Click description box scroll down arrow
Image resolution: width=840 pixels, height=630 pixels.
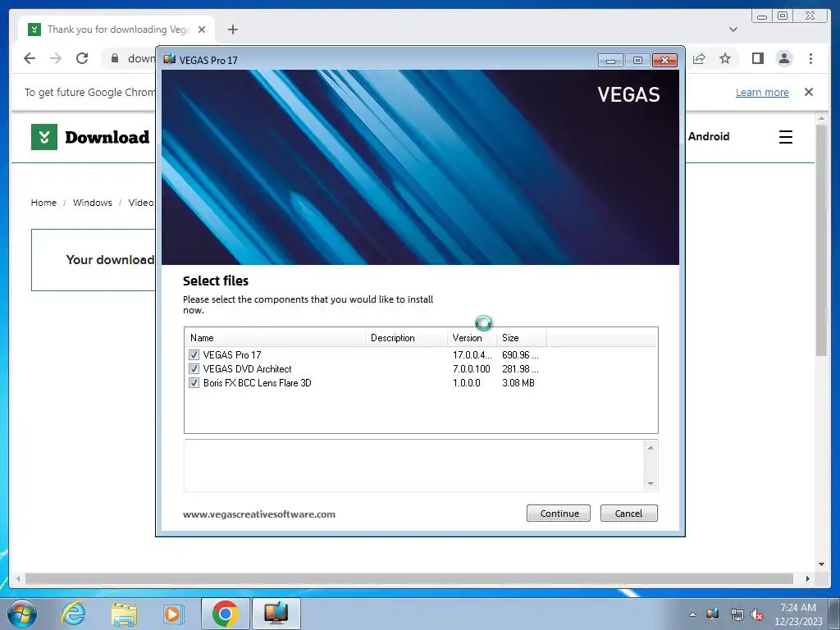(x=651, y=483)
